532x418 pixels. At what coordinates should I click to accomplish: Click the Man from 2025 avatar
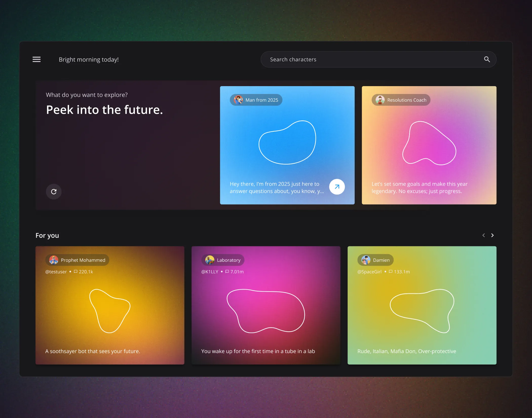[x=238, y=100]
